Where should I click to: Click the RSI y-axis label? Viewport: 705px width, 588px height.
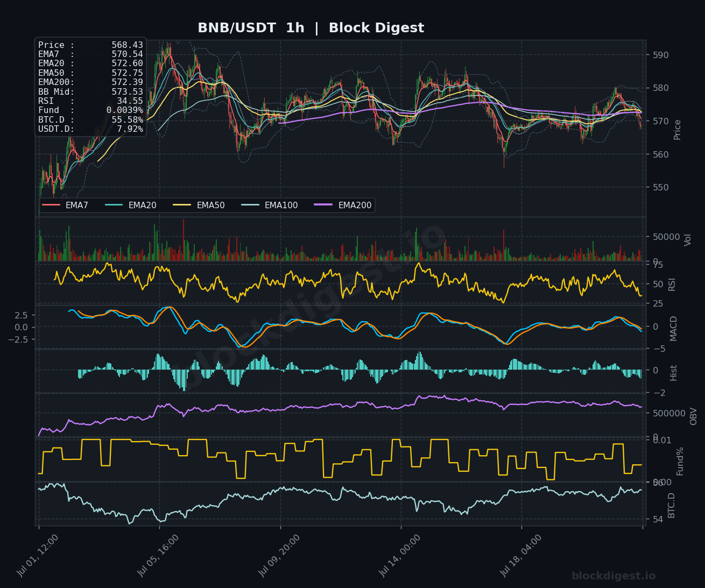[672, 285]
